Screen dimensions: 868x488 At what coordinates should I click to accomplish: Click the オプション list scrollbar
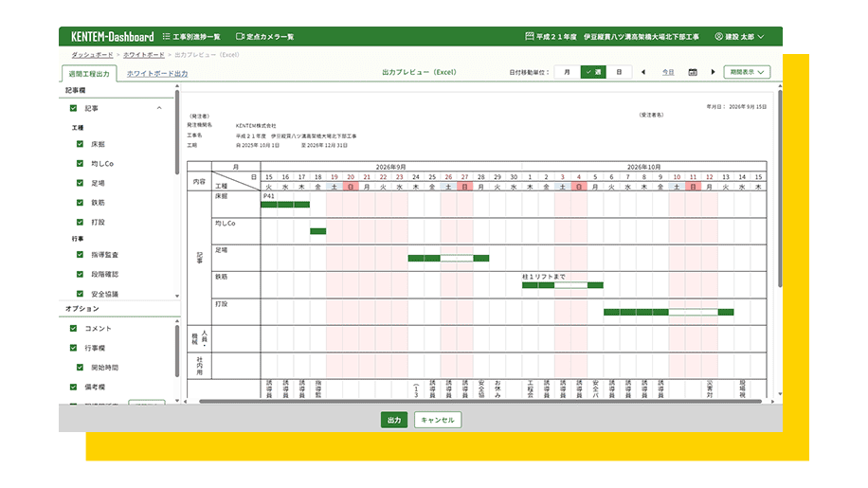pyautogui.click(x=177, y=351)
